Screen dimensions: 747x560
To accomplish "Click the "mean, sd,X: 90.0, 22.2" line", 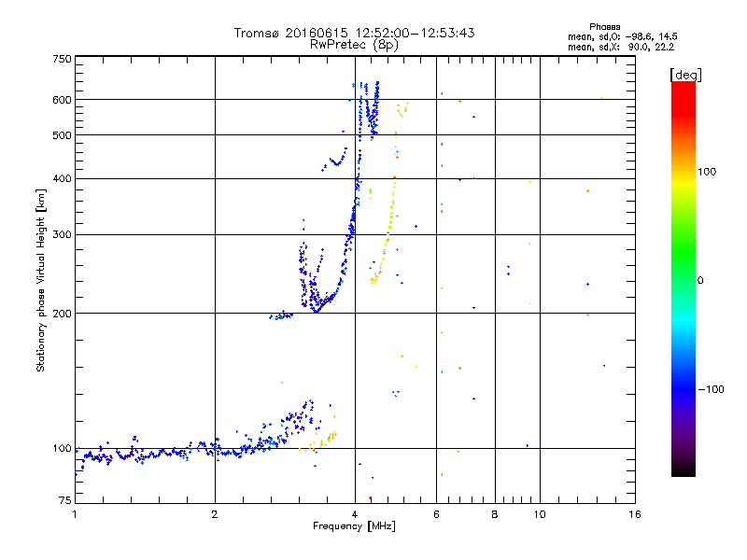I will tap(621, 47).
